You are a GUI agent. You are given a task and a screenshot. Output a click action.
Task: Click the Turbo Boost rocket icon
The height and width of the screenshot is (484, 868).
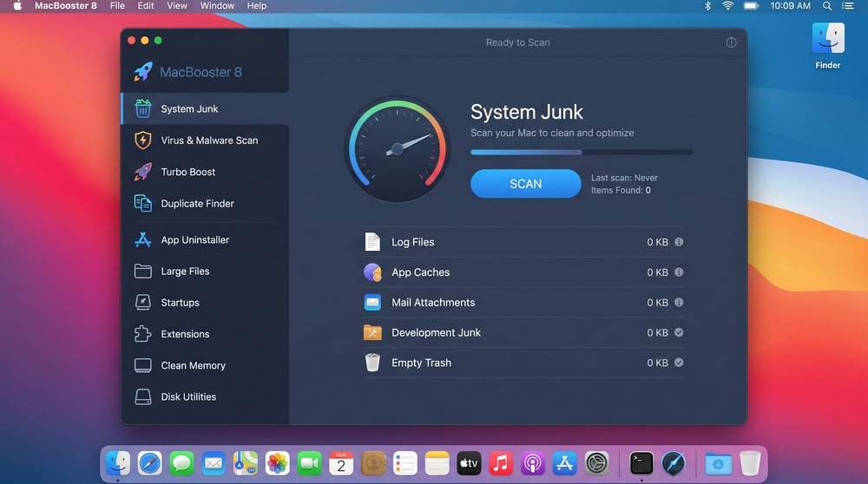[x=143, y=172]
